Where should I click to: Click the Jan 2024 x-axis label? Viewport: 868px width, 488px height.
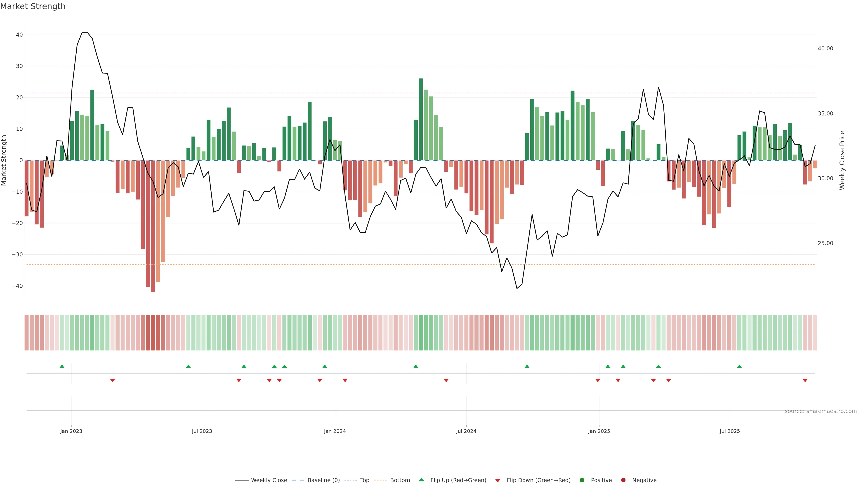click(x=335, y=431)
